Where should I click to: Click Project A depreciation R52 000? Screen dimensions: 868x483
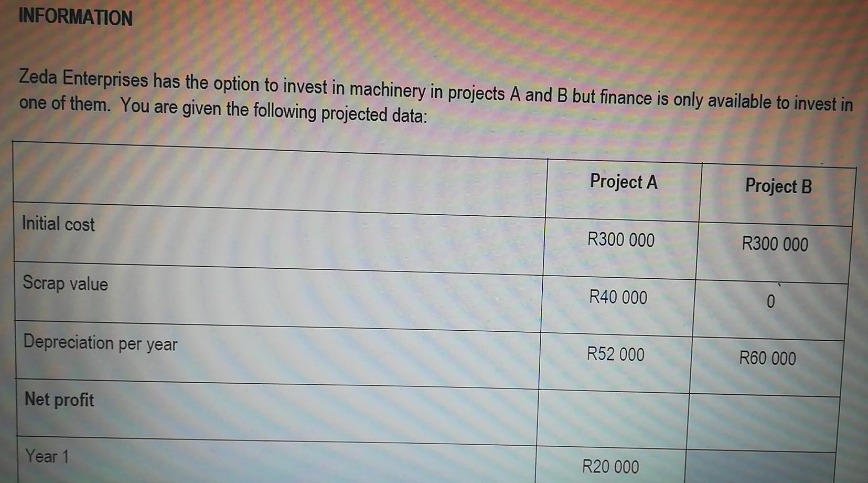(615, 354)
